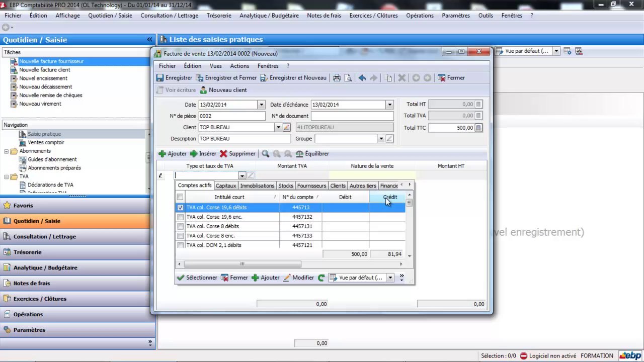Click Enregistrer et Fermer button
This screenshot has height=362, width=644.
tap(226, 78)
